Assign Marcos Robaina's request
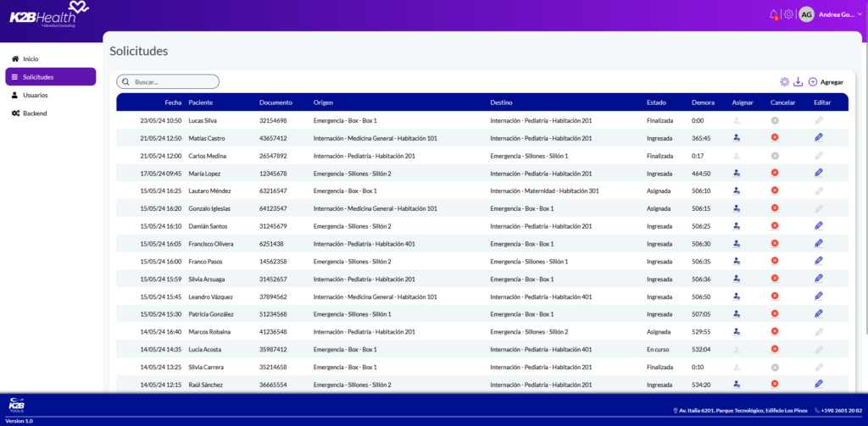The image size is (868, 426). click(x=737, y=332)
